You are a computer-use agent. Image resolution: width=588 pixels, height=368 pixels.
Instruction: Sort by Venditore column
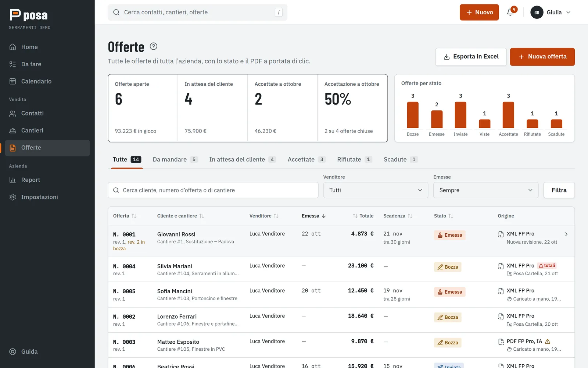pyautogui.click(x=264, y=216)
